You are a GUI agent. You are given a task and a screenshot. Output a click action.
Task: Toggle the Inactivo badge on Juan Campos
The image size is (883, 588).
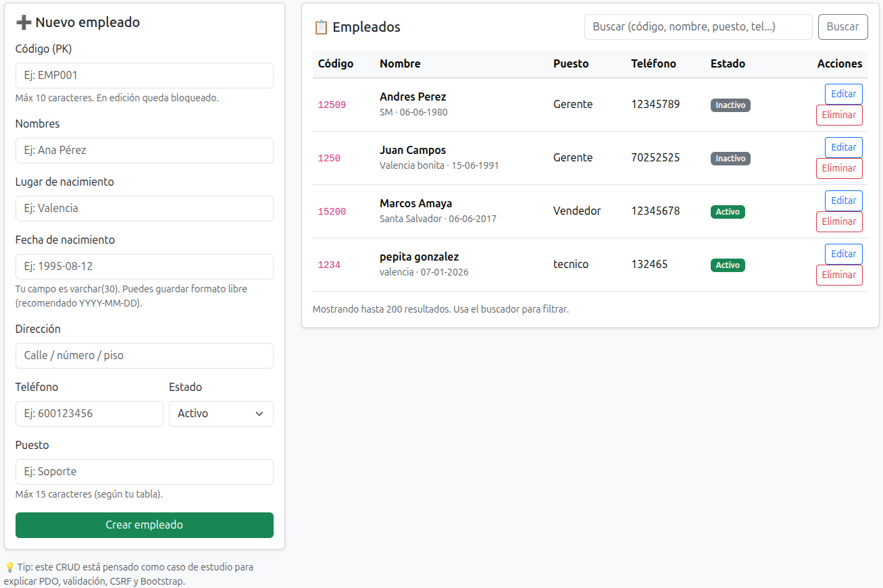(730, 158)
